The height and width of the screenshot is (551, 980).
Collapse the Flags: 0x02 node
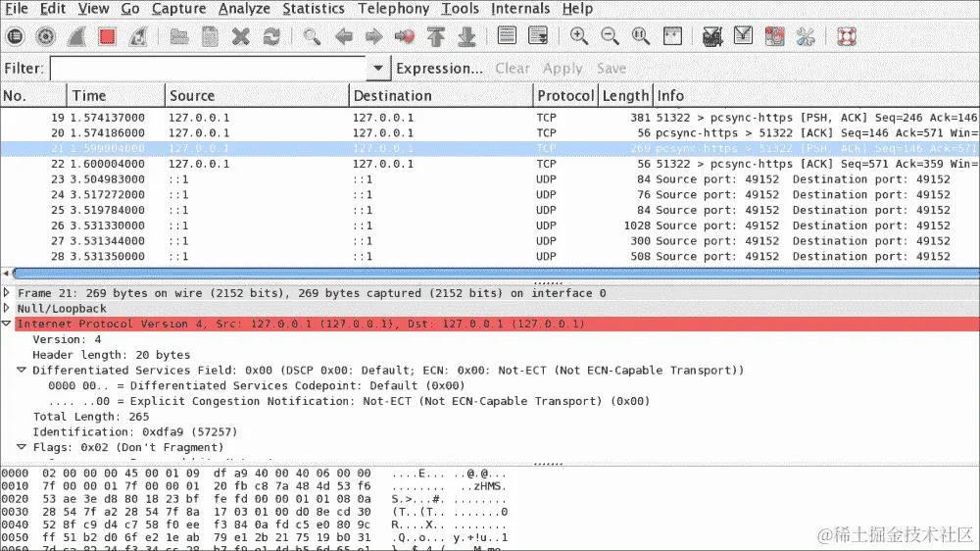coord(22,446)
